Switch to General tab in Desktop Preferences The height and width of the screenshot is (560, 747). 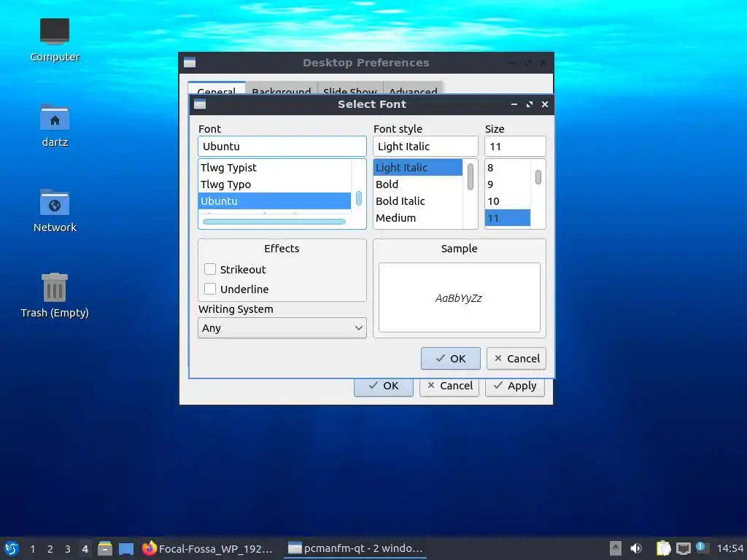(x=217, y=88)
